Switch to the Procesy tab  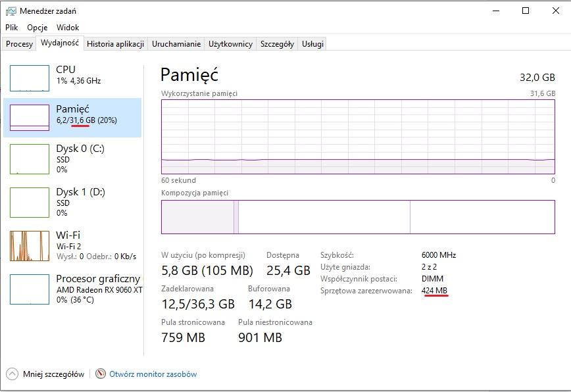coord(19,44)
